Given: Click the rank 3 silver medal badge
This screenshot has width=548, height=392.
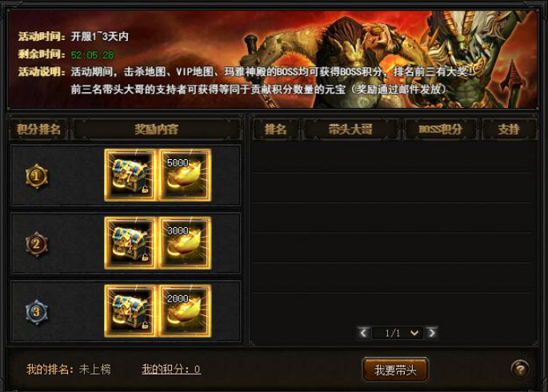Looking at the screenshot, I should coord(37,312).
